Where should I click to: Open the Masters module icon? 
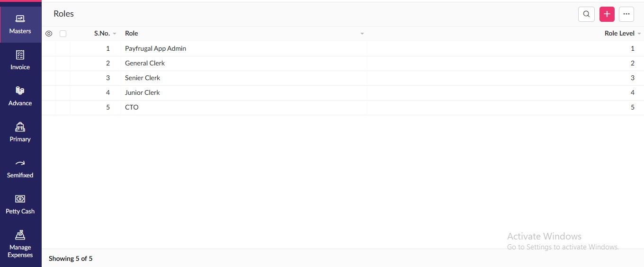click(x=20, y=19)
